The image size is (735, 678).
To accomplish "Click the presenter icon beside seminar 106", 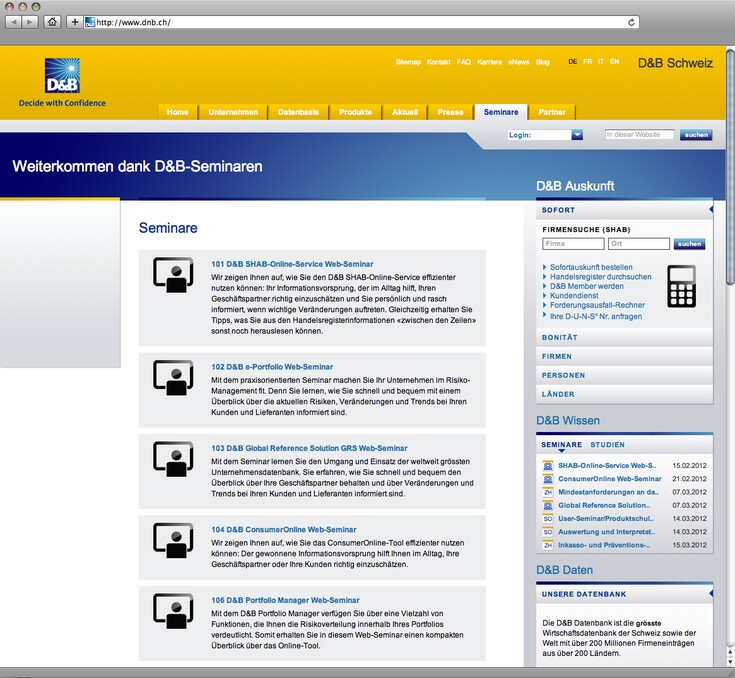I will (173, 611).
